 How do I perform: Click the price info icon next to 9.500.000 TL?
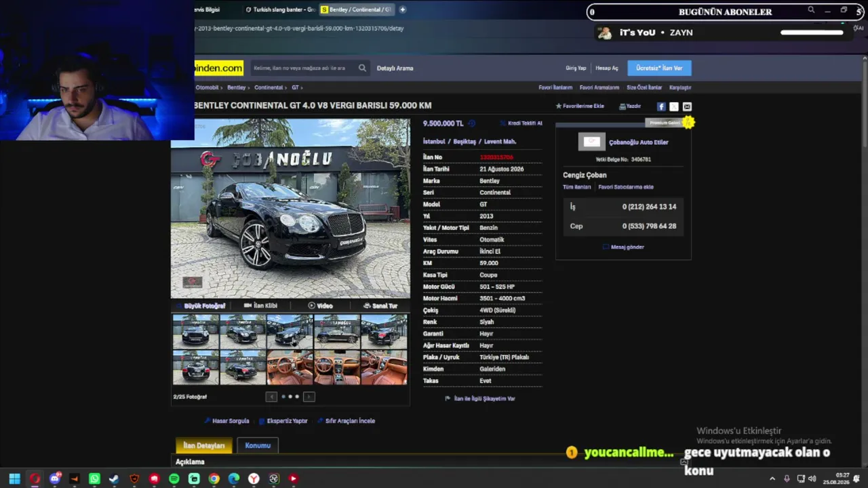tap(472, 123)
